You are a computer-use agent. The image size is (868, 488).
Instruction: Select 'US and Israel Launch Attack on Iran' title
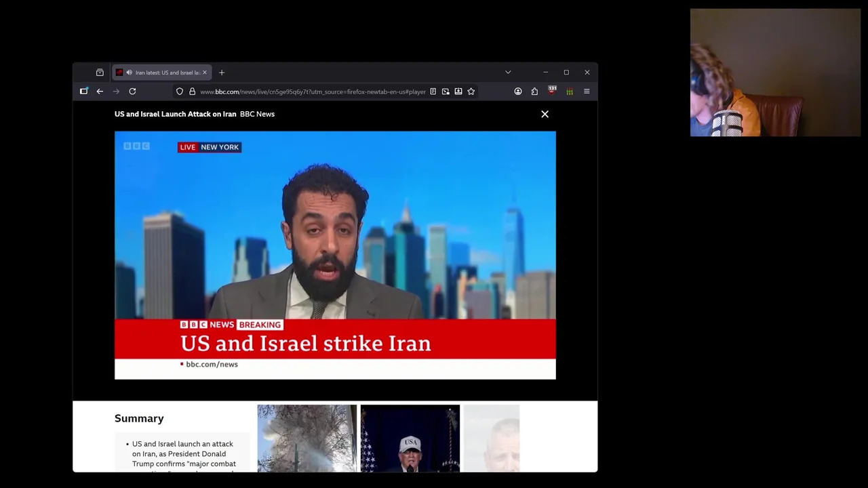click(175, 114)
